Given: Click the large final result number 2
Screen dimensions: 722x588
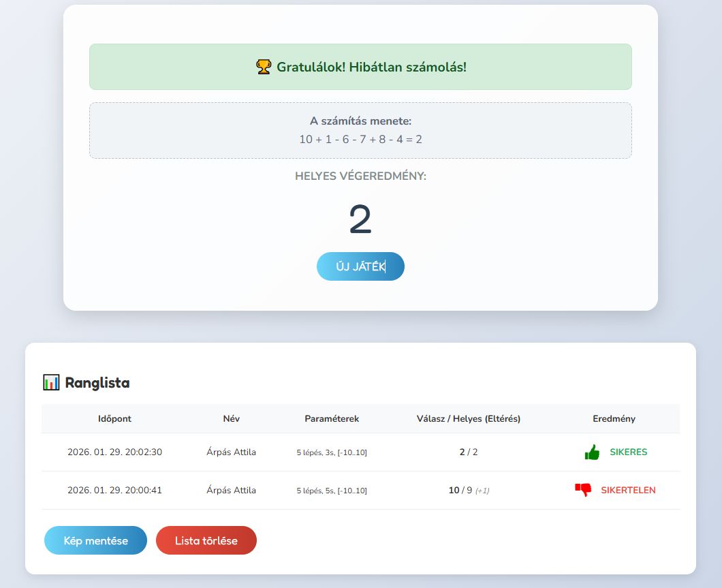Looking at the screenshot, I should (360, 220).
